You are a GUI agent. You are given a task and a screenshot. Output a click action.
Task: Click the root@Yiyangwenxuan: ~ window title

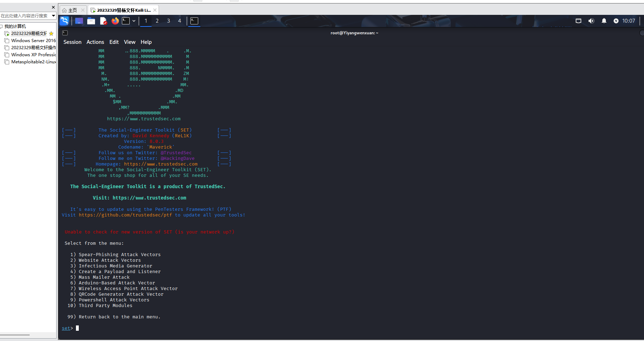click(354, 33)
